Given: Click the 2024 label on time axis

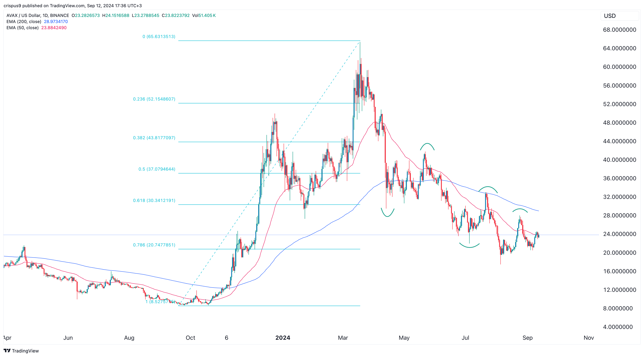Looking at the screenshot, I should pyautogui.click(x=283, y=338).
